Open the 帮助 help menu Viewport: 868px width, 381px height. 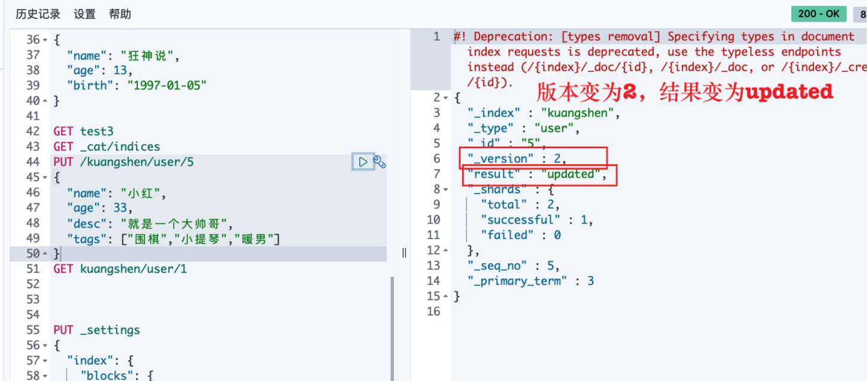click(120, 14)
